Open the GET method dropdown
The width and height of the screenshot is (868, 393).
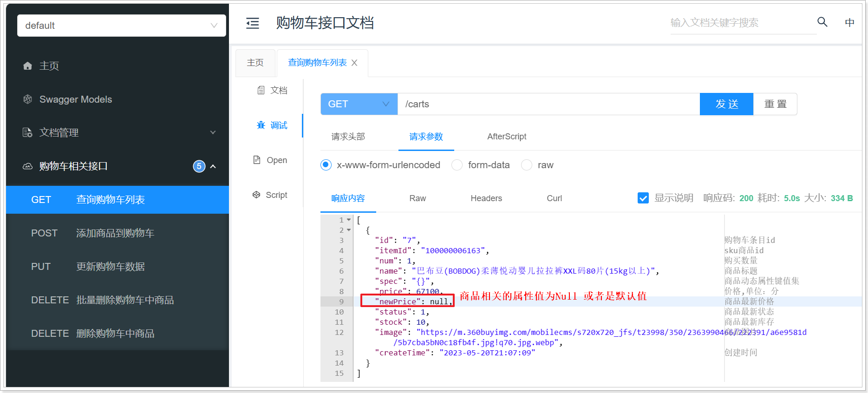[359, 104]
